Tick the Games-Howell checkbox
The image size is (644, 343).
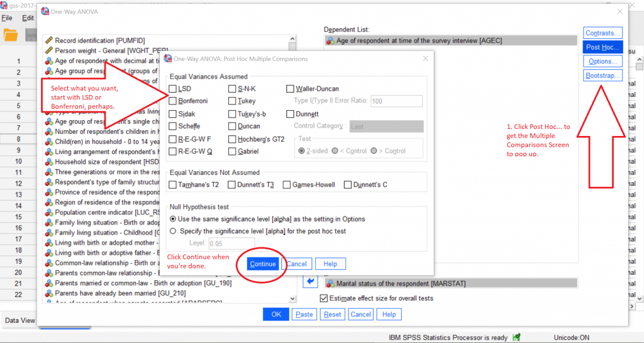287,185
